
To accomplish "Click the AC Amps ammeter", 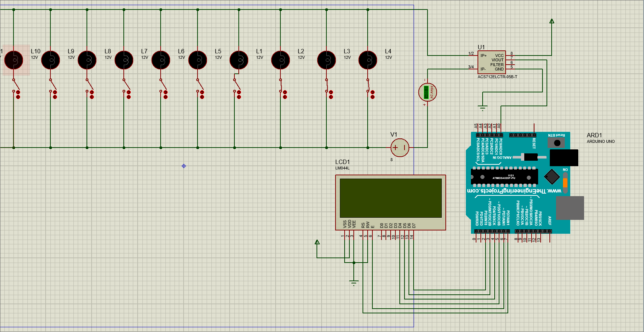I will [428, 92].
